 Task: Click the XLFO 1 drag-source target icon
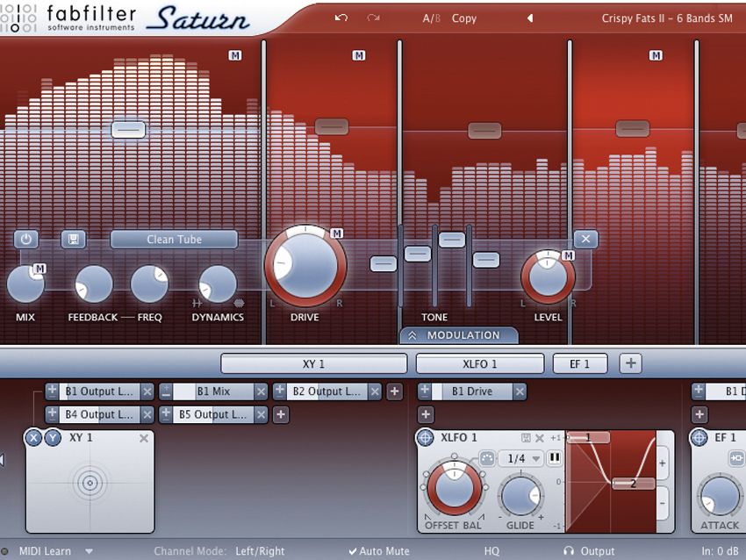[x=425, y=438]
